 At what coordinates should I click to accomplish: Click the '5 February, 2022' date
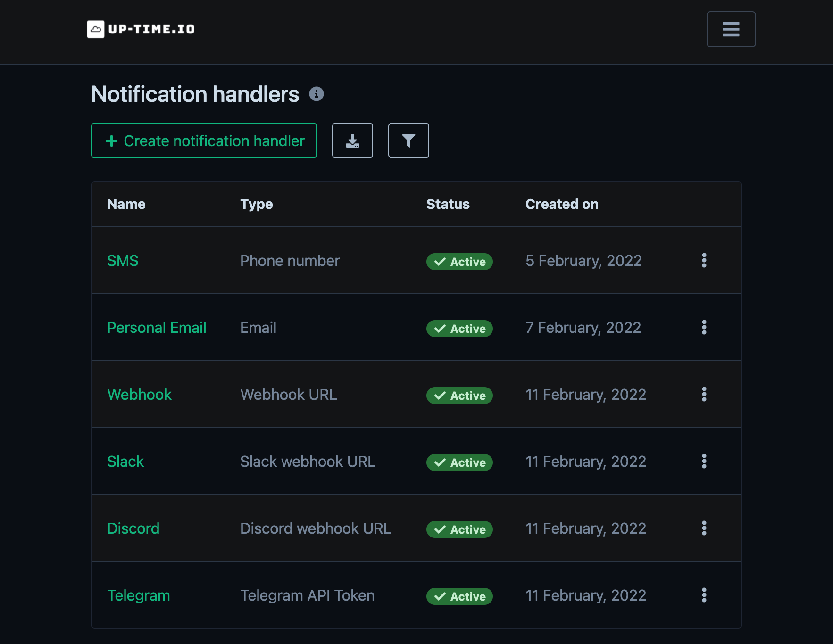pyautogui.click(x=583, y=261)
